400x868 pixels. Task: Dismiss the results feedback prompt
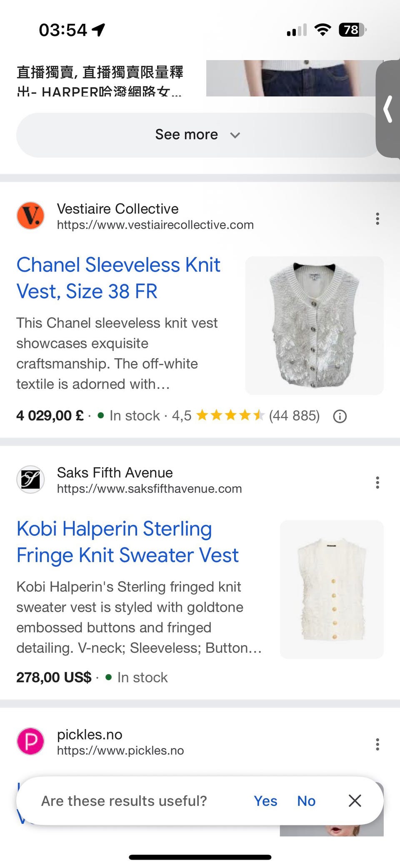[x=355, y=800]
